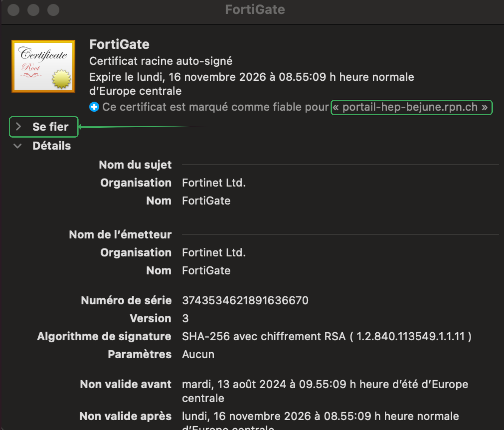Image resolution: width=504 pixels, height=430 pixels.
Task: Click the issuer's Organisation value Fortinet Ltd.
Action: 214,253
